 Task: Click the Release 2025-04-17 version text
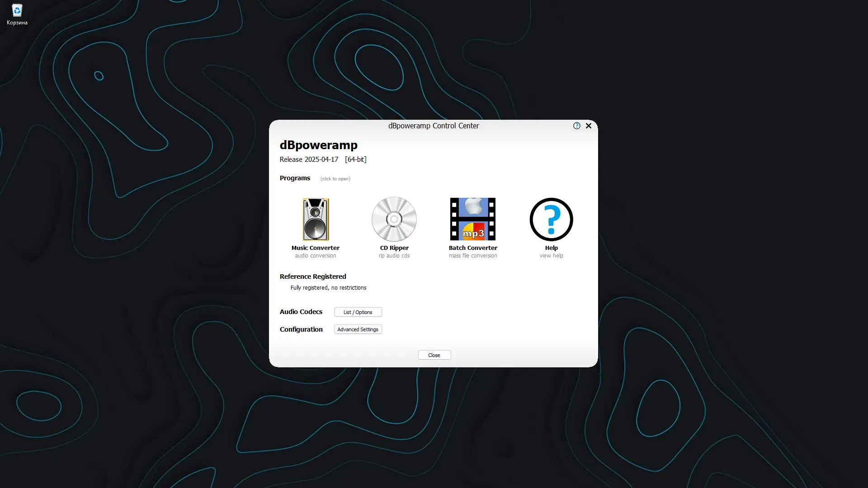(x=309, y=160)
